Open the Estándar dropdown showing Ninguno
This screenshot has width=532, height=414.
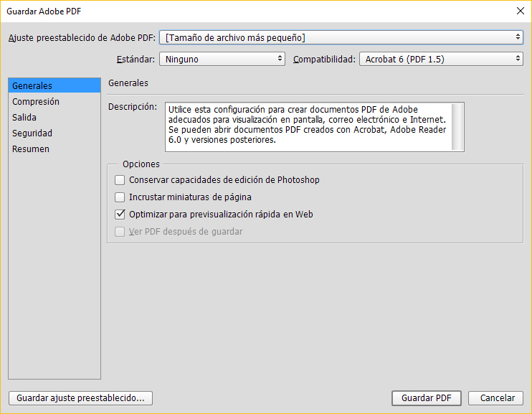(222, 59)
